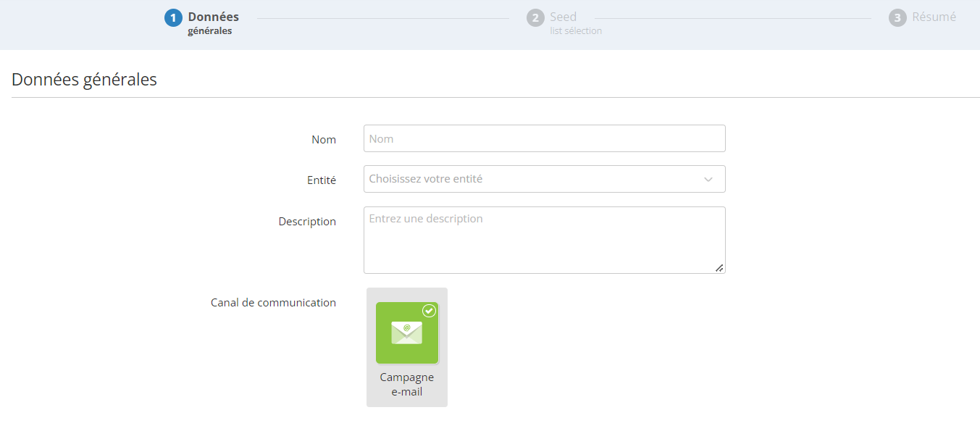Click inside the Description text area
The image size is (980, 439).
[544, 240]
